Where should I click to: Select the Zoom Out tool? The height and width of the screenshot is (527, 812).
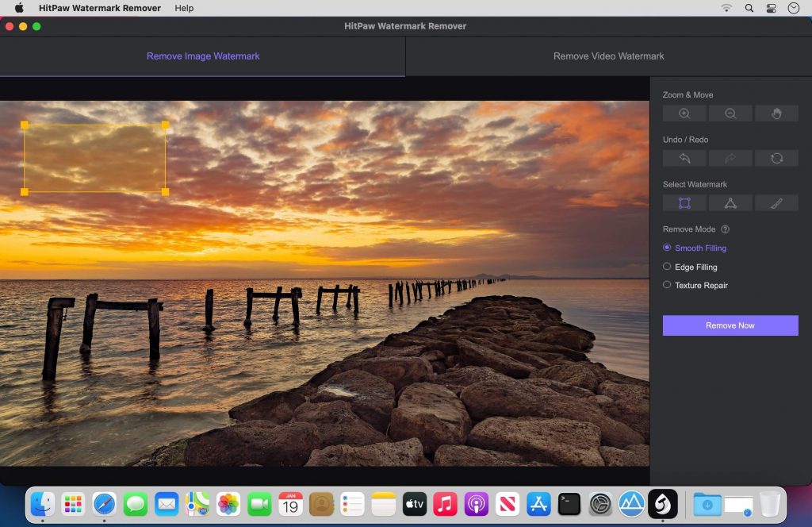point(730,113)
